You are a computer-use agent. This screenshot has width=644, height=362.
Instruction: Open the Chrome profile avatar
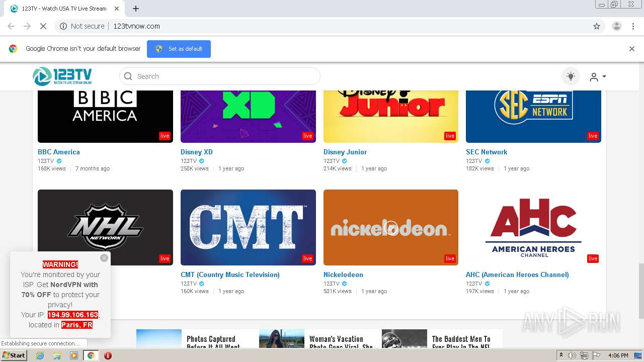tap(617, 26)
